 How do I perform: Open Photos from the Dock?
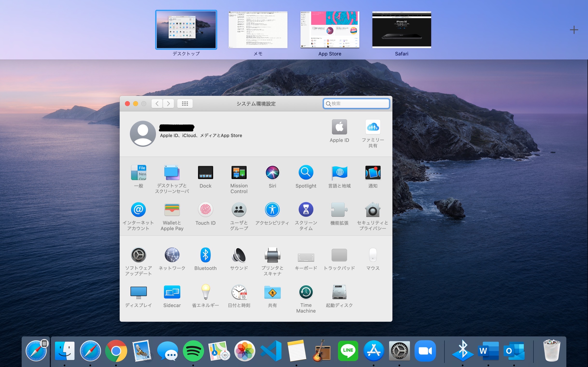tap(245, 351)
